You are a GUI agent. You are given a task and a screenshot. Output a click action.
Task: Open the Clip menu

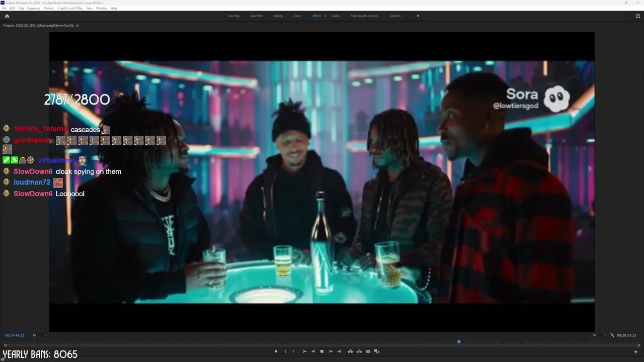[21, 9]
